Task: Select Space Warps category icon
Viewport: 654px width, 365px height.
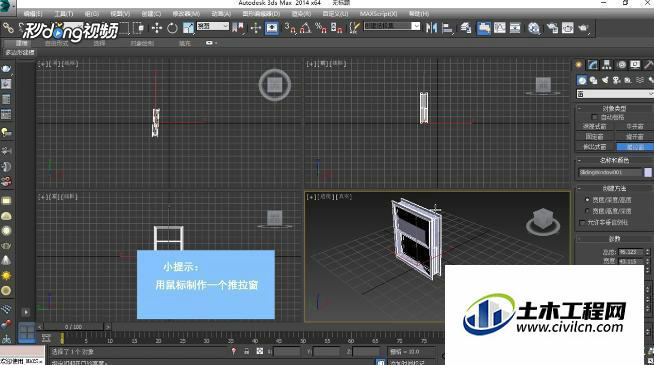Action: (x=640, y=80)
